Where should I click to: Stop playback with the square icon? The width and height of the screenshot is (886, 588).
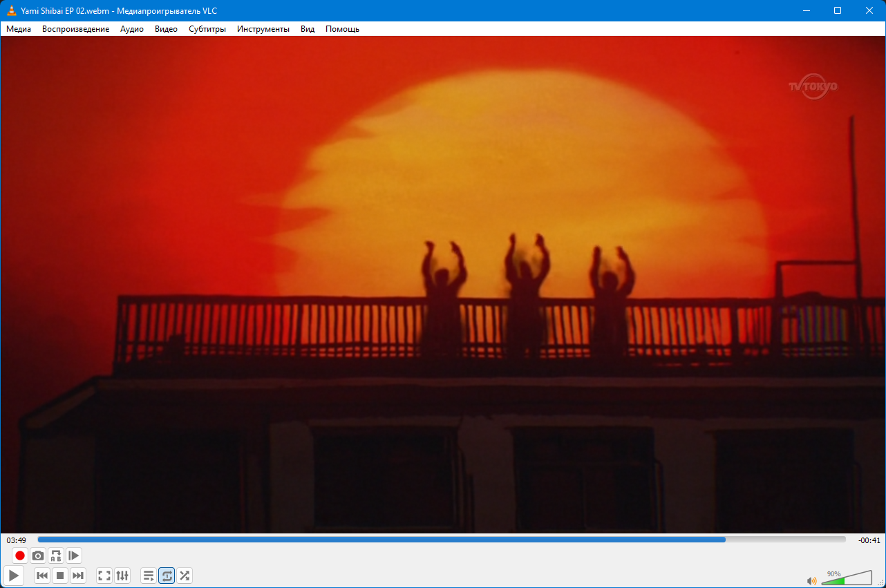pyautogui.click(x=60, y=576)
